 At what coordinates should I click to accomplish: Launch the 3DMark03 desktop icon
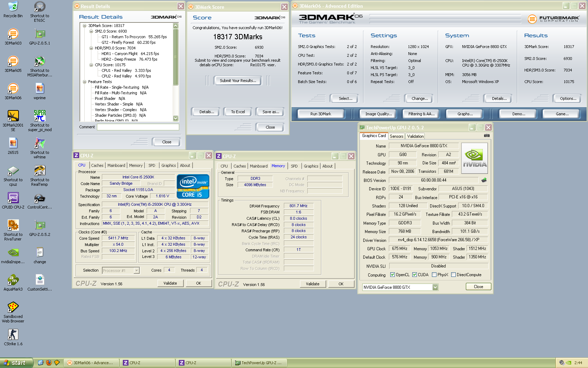tap(13, 36)
